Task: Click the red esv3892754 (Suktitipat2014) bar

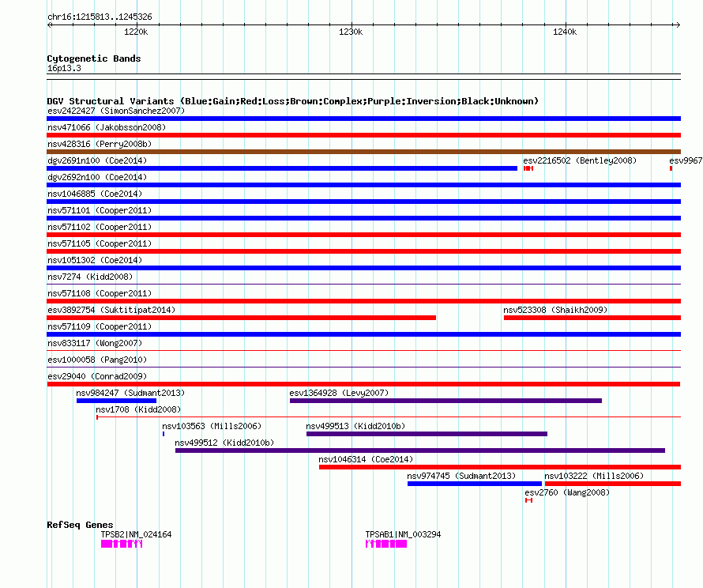Action: click(x=241, y=318)
